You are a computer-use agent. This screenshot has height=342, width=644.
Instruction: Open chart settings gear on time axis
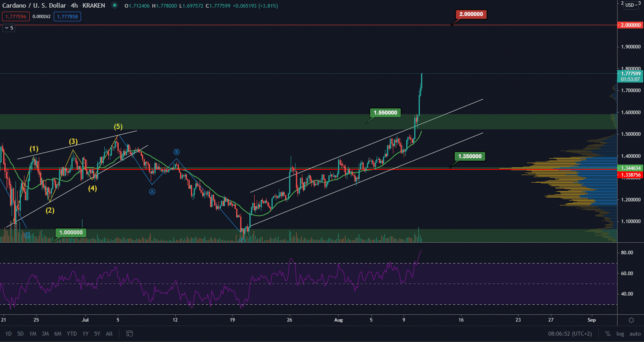(631, 320)
